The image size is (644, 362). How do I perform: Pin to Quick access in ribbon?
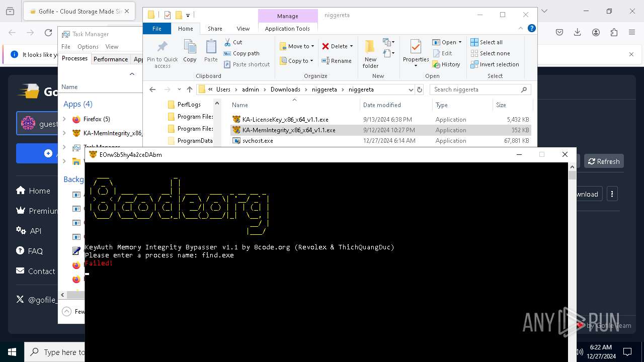coord(162,54)
